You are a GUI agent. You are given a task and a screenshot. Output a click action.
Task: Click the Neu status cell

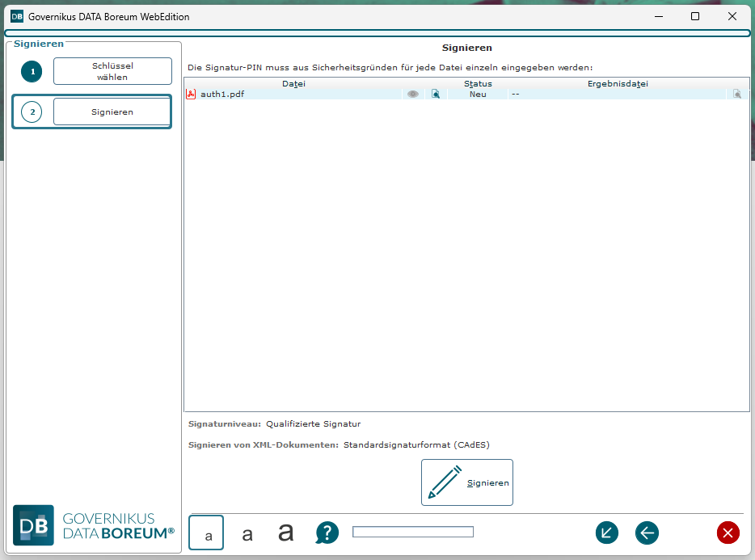pos(478,95)
